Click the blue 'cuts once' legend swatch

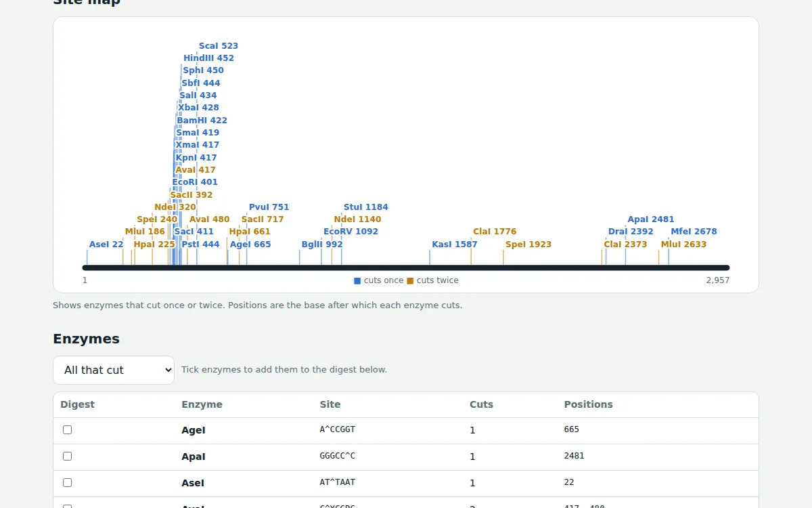(357, 280)
